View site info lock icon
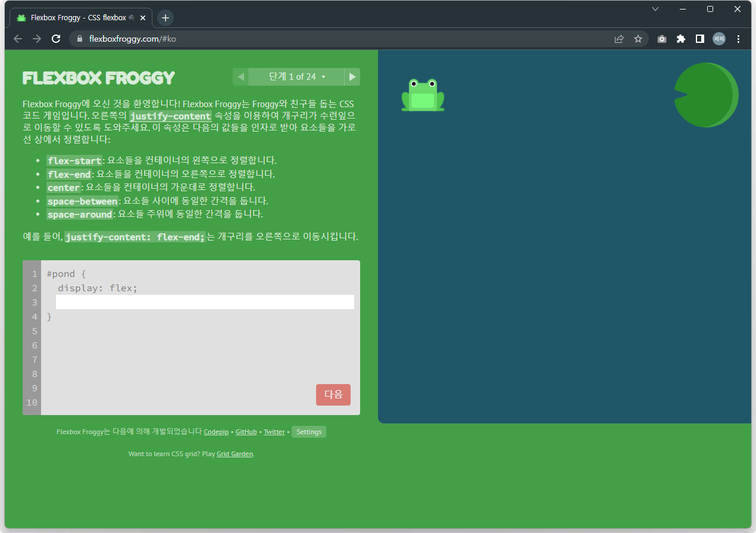Image resolution: width=756 pixels, height=533 pixels. (x=79, y=39)
